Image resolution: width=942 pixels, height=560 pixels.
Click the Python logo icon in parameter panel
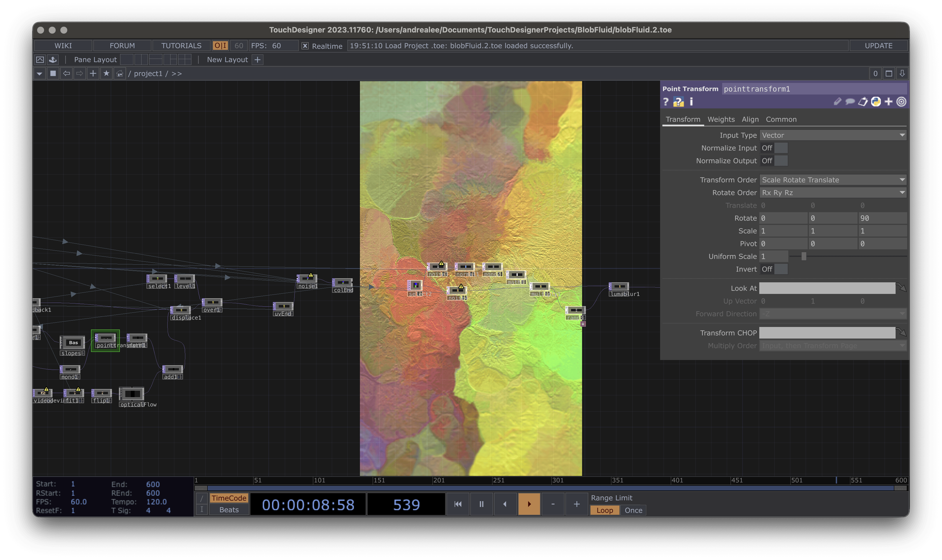[x=876, y=102]
